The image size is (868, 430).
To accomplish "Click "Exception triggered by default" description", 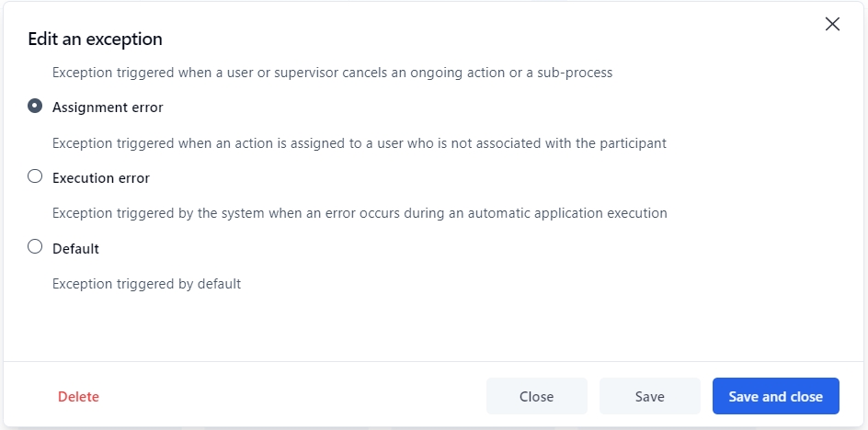I will (x=146, y=284).
